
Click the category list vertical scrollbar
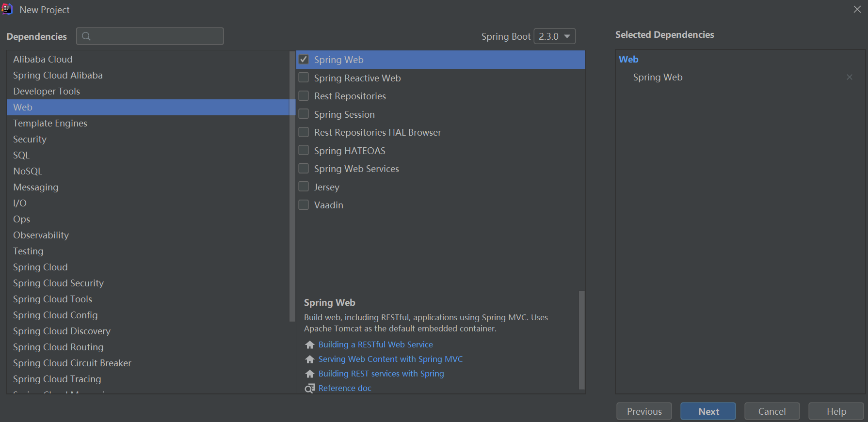click(x=292, y=187)
